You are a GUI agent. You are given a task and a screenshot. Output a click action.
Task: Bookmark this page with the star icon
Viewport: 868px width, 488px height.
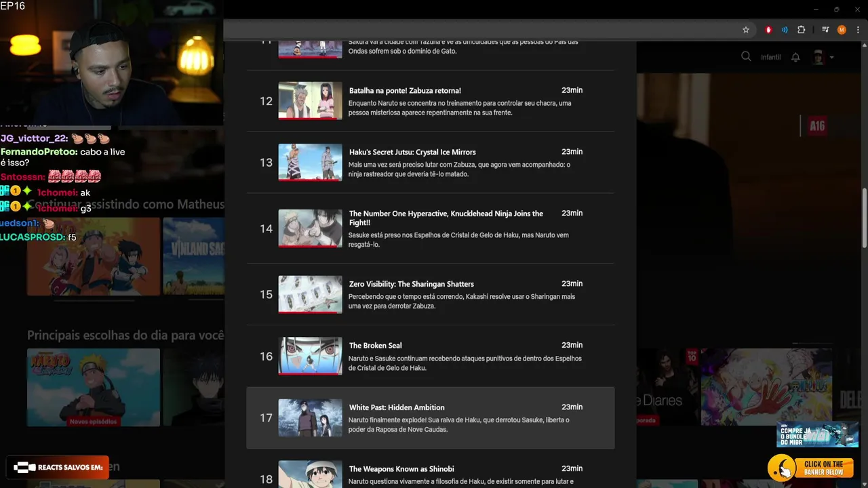(746, 30)
